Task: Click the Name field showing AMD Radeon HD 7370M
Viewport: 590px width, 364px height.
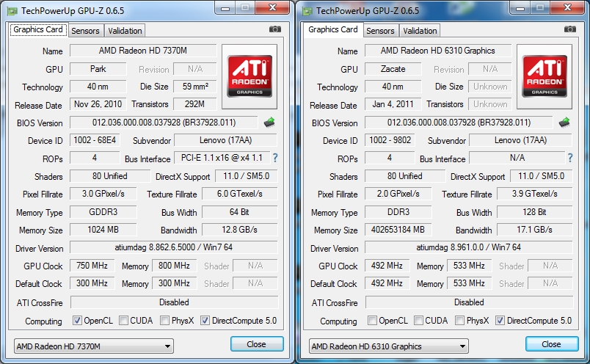Action: (x=143, y=51)
